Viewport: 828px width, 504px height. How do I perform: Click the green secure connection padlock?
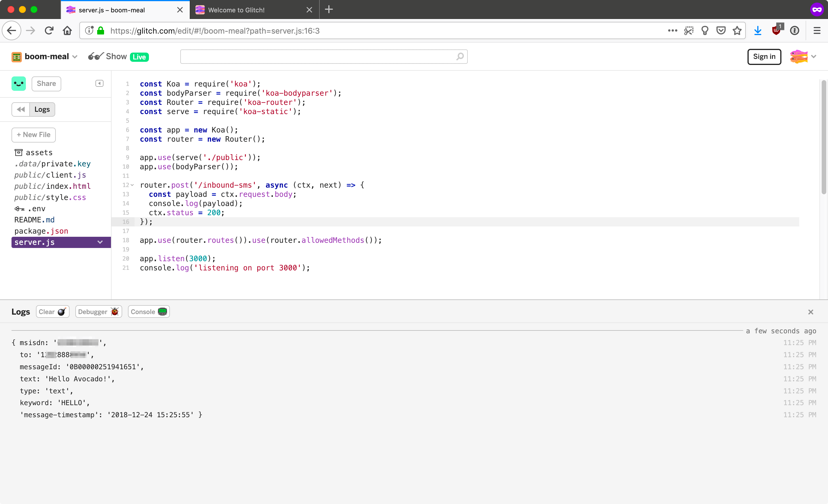tap(100, 30)
